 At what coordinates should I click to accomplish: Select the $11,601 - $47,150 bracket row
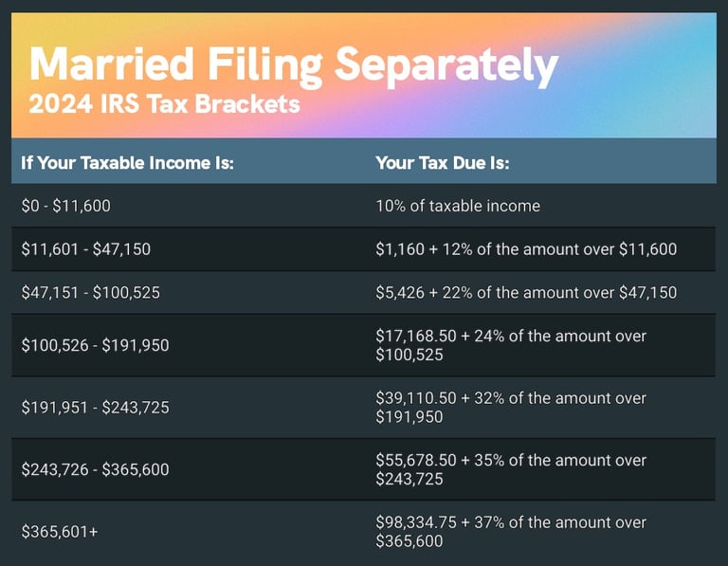364,249
